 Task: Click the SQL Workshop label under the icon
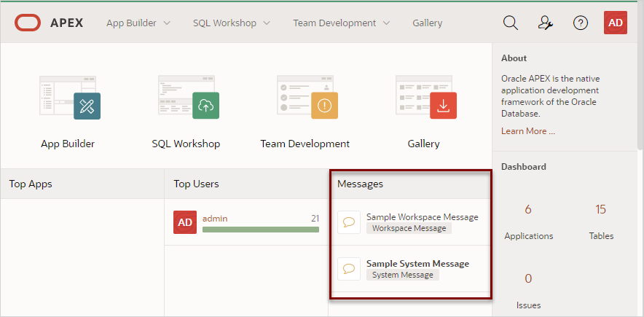click(186, 144)
